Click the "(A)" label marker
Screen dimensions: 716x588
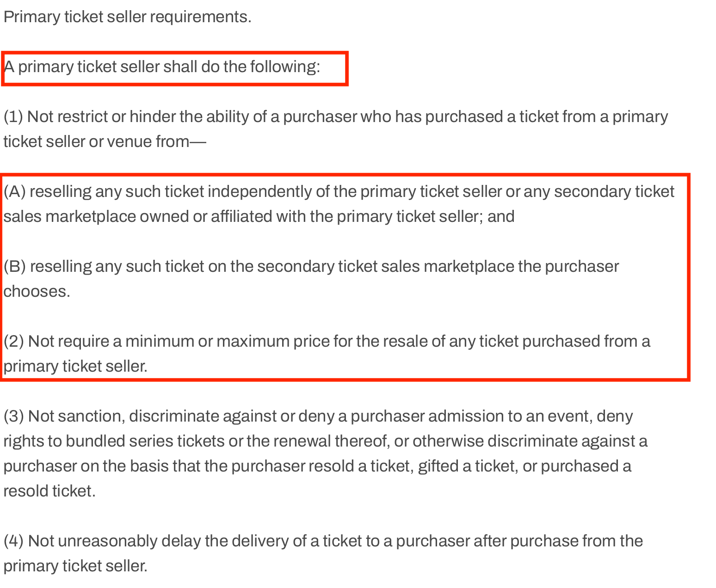pos(14,191)
